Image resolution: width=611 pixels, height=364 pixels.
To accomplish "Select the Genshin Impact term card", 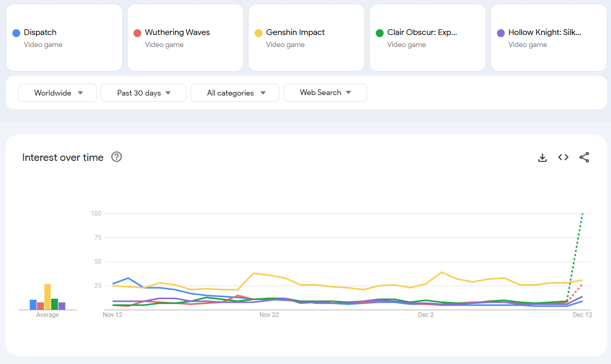I will (307, 38).
